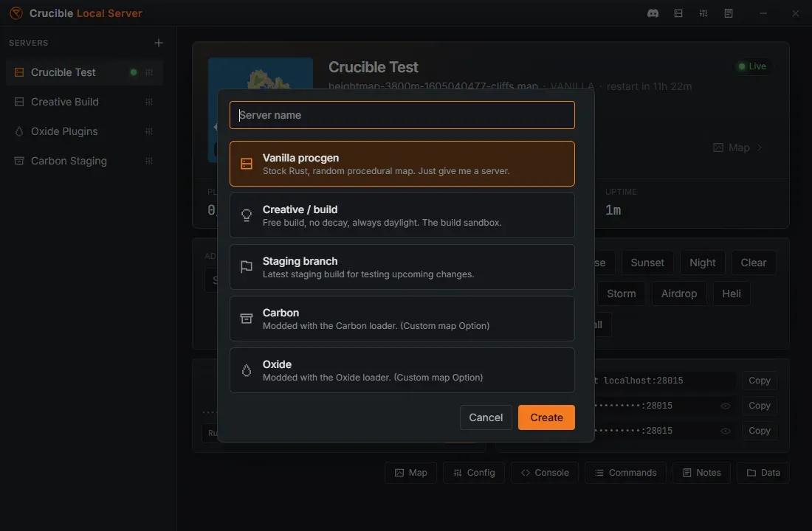Image resolution: width=812 pixels, height=531 pixels.
Task: Click the localhost:28015 connect text field
Action: tap(665, 381)
